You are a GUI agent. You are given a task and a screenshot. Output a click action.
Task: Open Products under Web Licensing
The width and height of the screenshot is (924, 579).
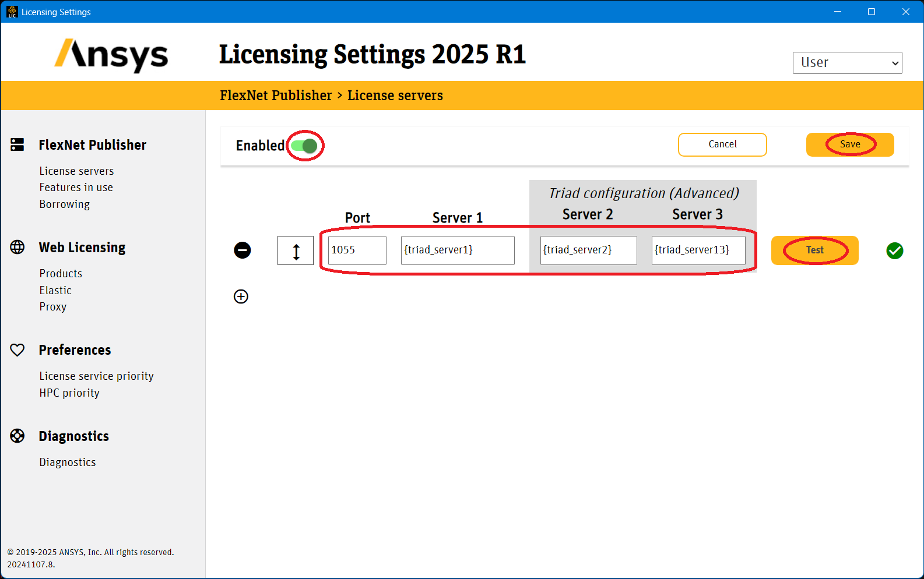(61, 273)
